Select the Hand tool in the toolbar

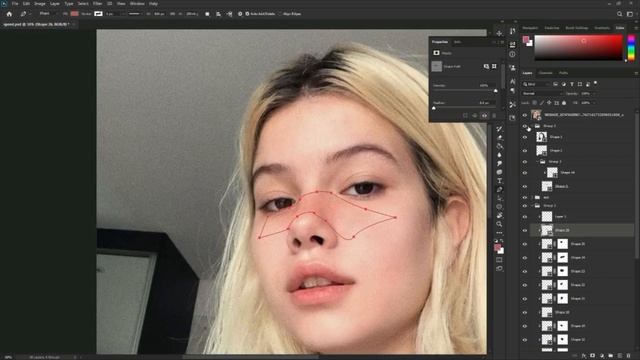tap(499, 215)
